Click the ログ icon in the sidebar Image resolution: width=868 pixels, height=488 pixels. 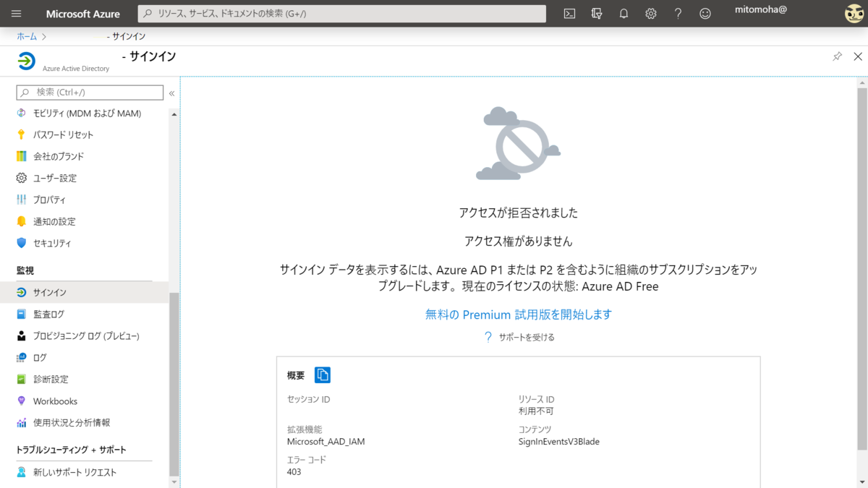click(x=22, y=357)
